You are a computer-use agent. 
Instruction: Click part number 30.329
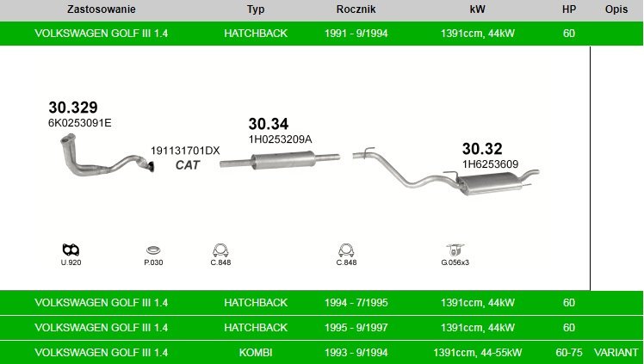click(x=73, y=108)
